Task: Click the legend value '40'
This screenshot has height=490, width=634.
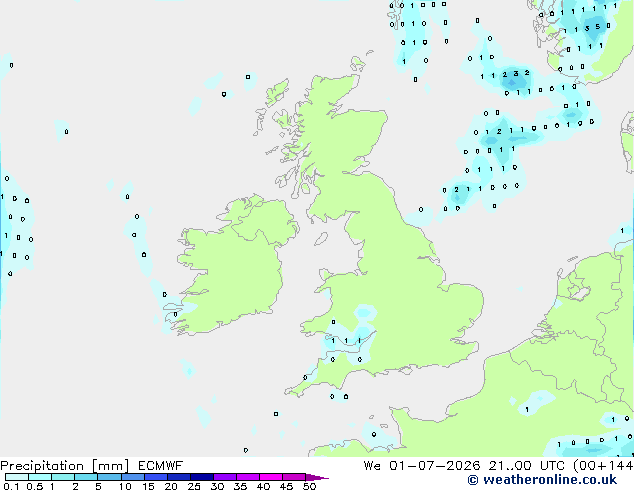Action: pos(263,486)
